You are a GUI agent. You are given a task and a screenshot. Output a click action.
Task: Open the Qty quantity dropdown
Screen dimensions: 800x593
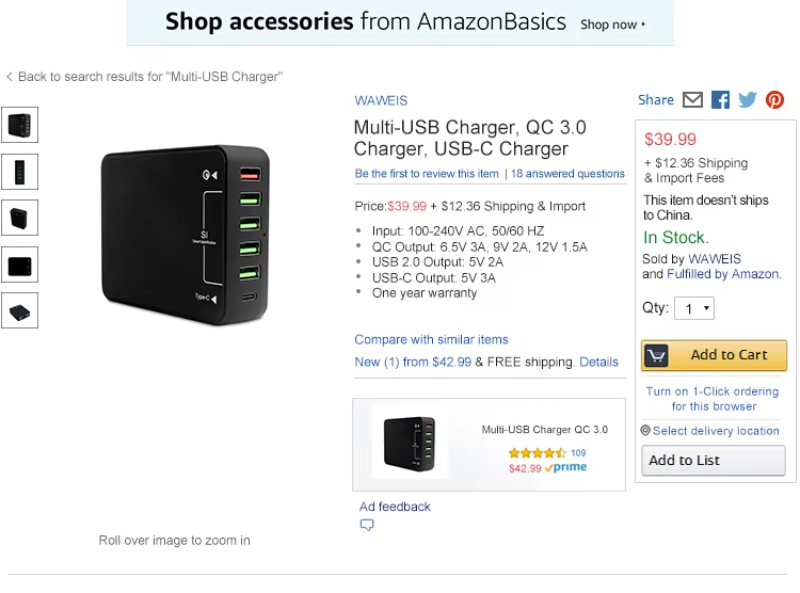tap(694, 308)
